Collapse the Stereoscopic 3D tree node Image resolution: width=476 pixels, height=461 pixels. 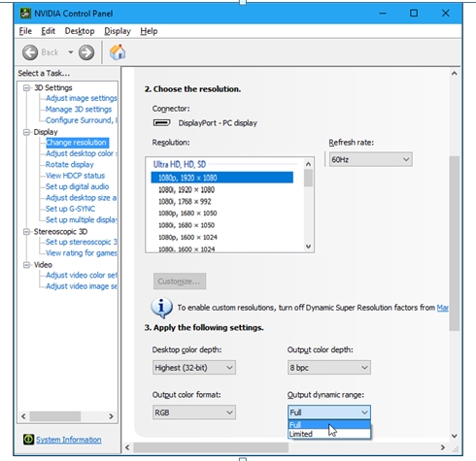coord(26,232)
